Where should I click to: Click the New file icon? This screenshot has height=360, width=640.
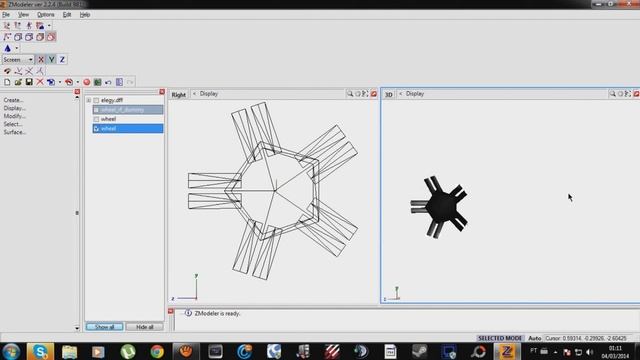click(x=7, y=82)
